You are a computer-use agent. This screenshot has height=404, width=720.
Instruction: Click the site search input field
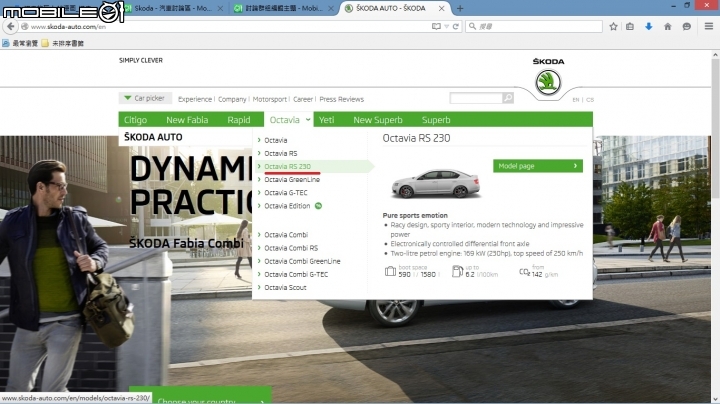(x=476, y=98)
